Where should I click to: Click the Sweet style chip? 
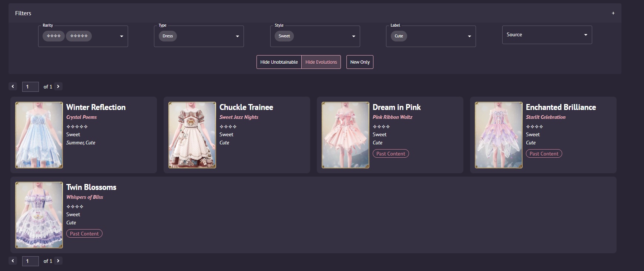click(x=284, y=36)
